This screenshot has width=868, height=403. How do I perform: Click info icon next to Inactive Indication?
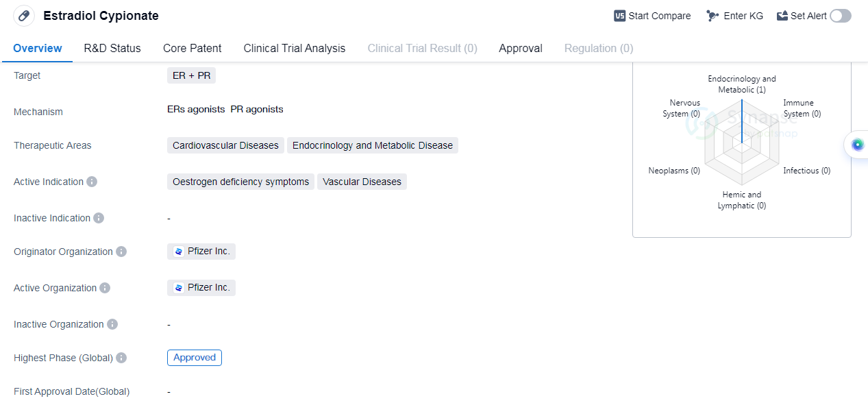[99, 218]
